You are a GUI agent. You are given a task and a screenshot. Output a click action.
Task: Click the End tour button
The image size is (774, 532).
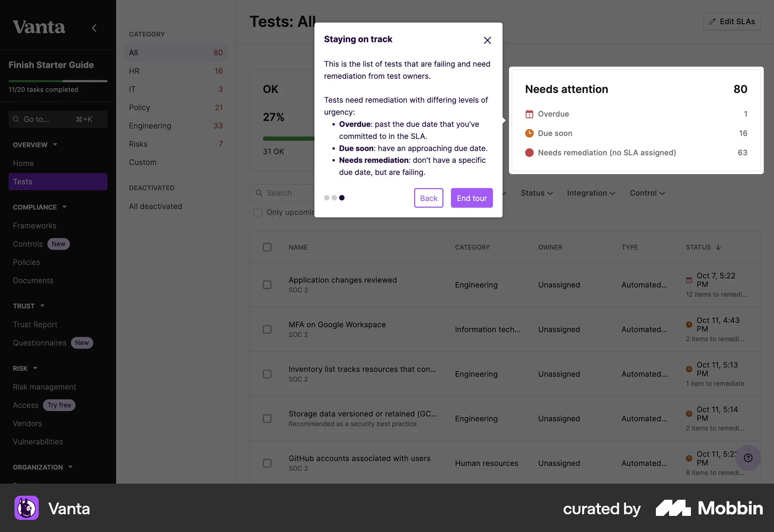[471, 198]
